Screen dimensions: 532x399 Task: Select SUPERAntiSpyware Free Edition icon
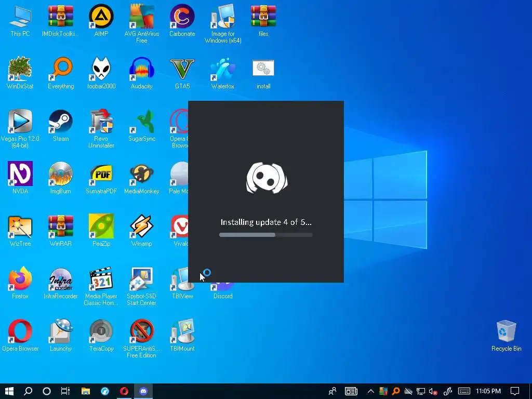141,331
